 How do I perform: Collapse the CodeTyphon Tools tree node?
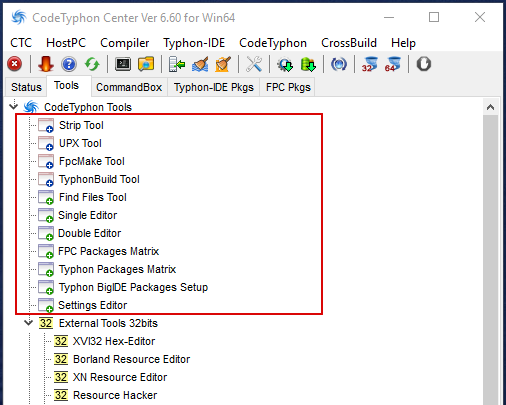coord(14,107)
